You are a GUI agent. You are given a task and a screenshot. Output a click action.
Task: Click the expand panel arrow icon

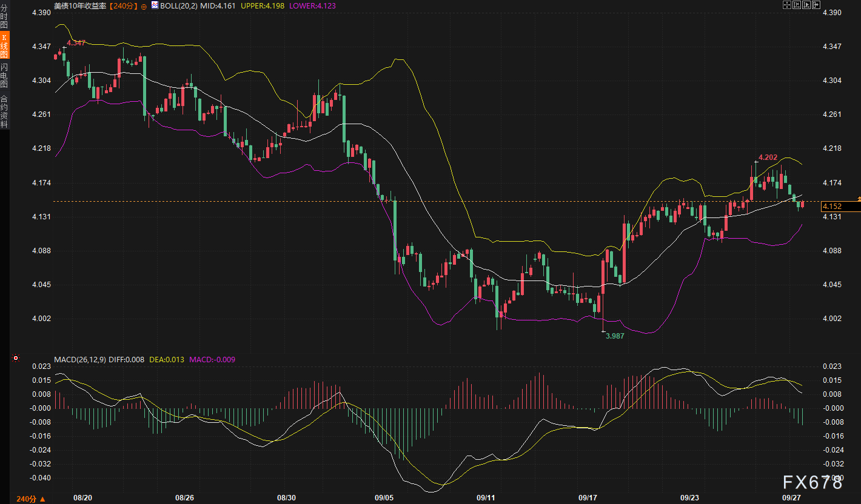pyautogui.click(x=816, y=5)
